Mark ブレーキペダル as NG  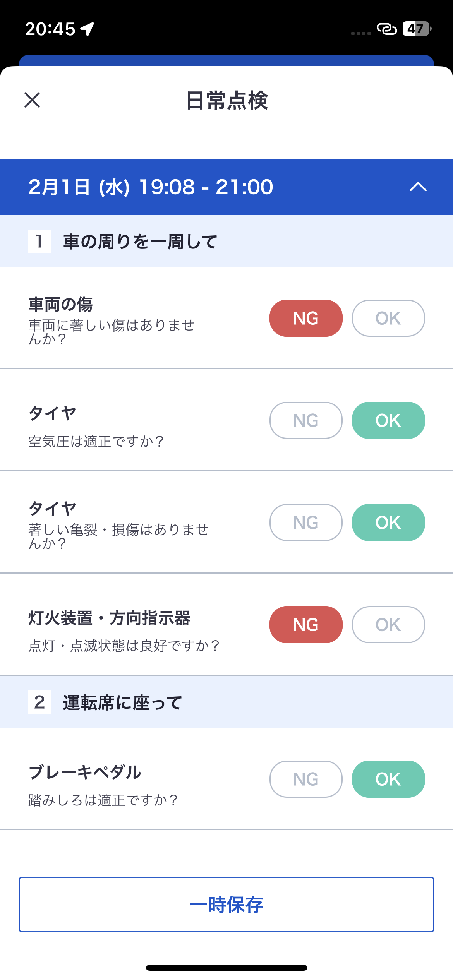point(306,779)
